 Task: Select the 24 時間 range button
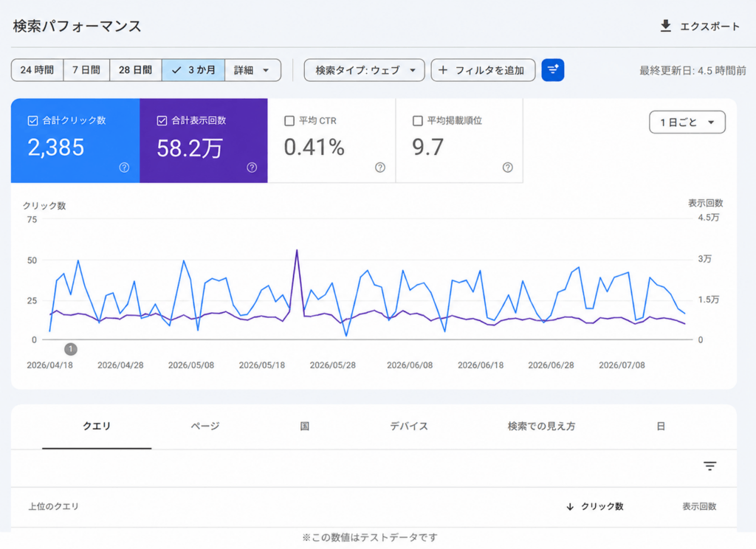point(37,70)
